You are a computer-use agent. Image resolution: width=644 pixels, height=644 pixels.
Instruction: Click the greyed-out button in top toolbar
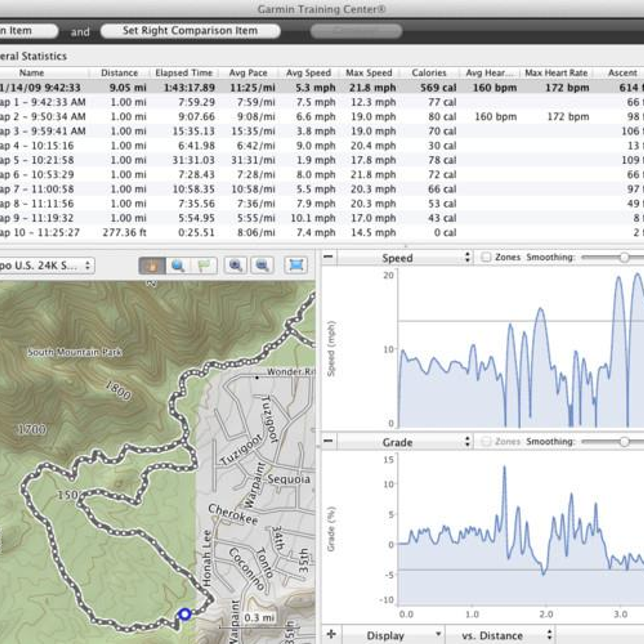pyautogui.click(x=356, y=31)
